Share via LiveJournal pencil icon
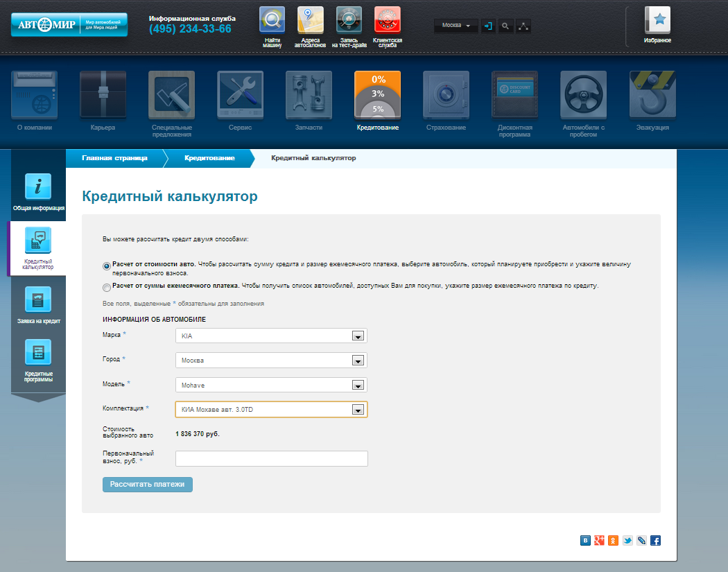The image size is (728, 572). 641,540
